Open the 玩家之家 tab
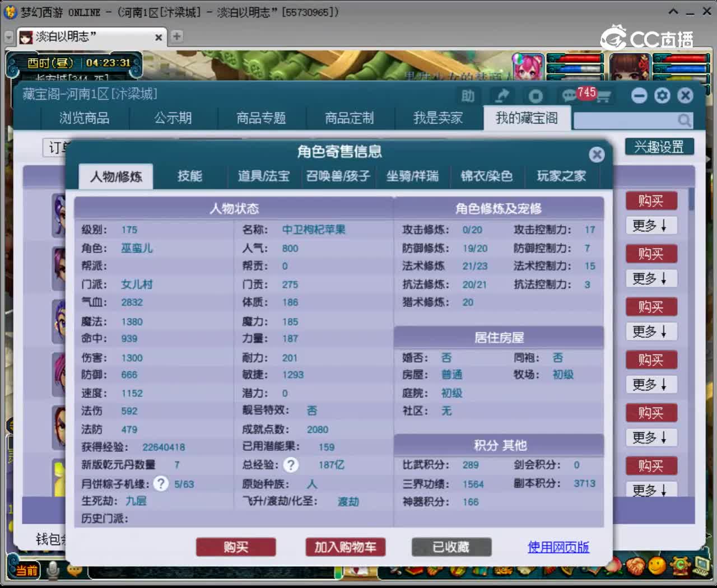This screenshot has width=717, height=588. (562, 176)
